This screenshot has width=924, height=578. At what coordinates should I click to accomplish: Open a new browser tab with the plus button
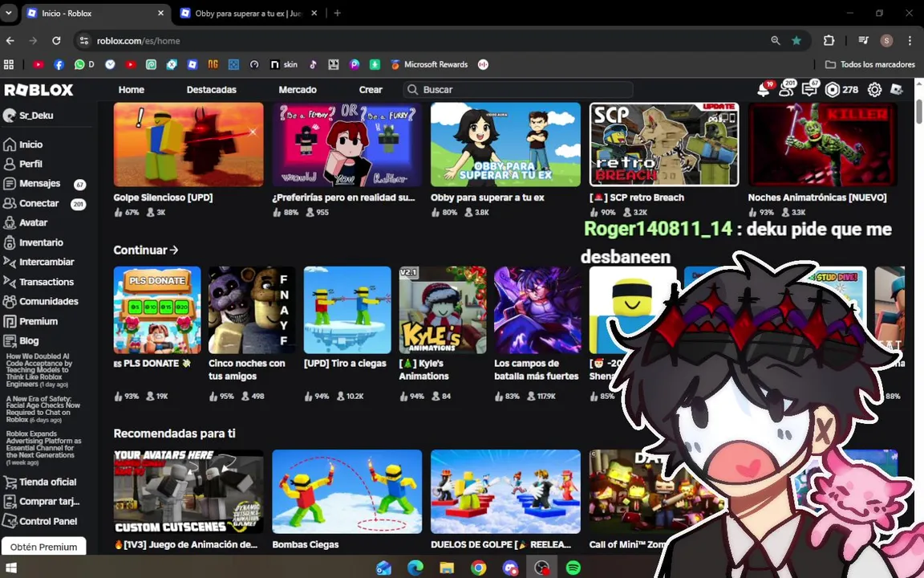click(337, 13)
